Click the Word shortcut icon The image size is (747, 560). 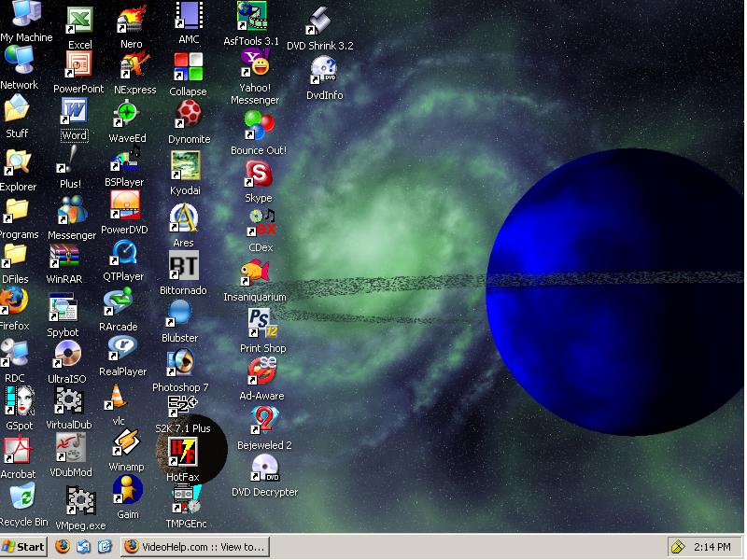pos(74,111)
